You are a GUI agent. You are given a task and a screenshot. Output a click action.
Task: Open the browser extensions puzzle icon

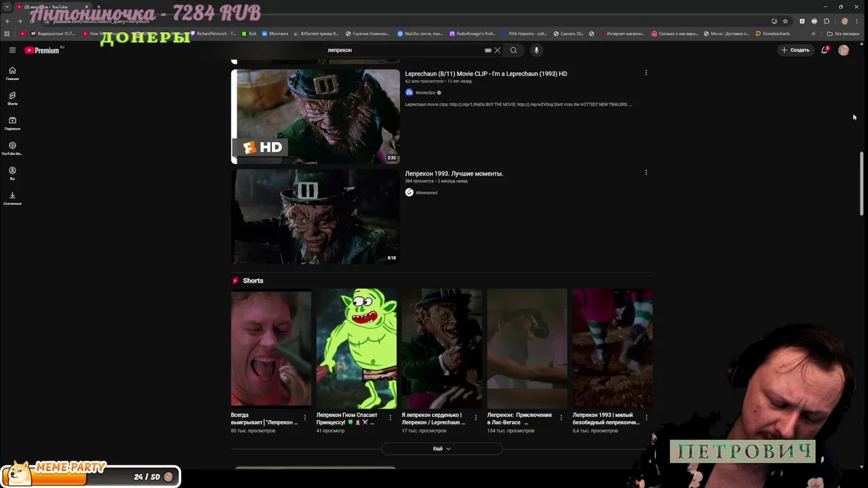827,21
